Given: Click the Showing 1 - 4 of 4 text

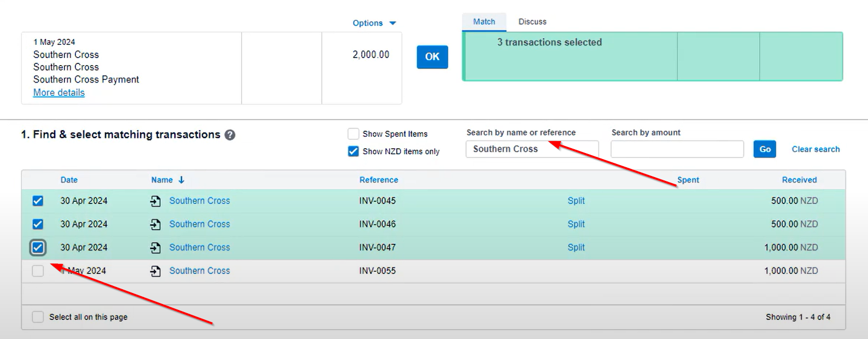Looking at the screenshot, I should pos(798,317).
